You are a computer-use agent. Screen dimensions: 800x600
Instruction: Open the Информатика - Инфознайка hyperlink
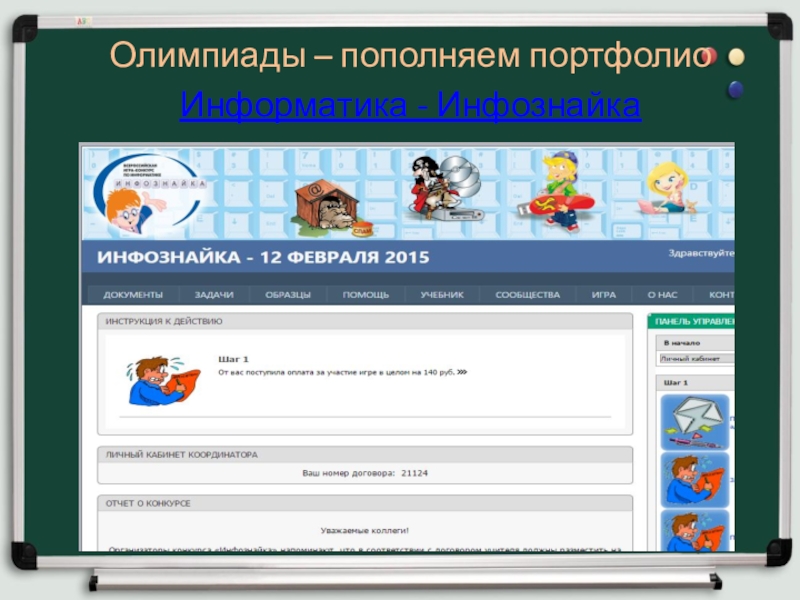coord(410,105)
